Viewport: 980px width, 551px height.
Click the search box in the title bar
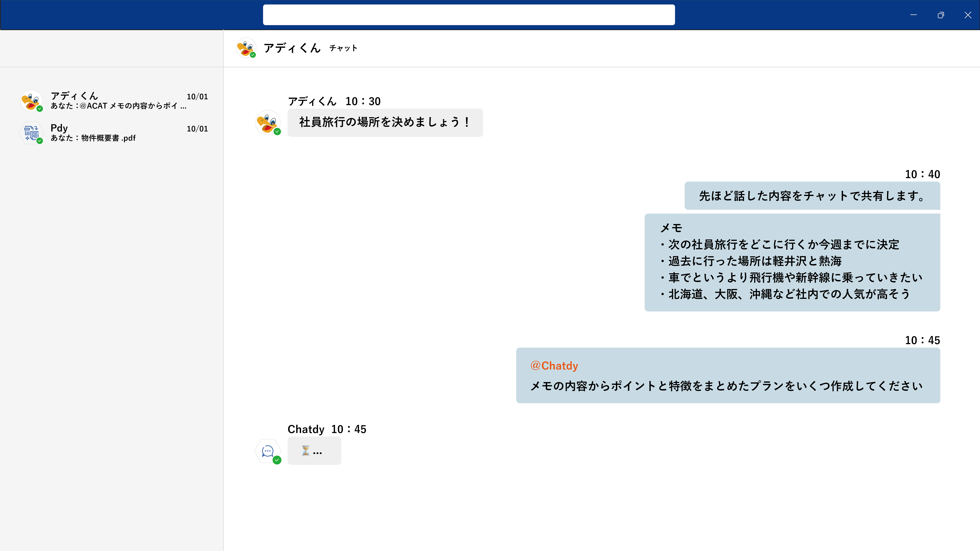tap(469, 15)
